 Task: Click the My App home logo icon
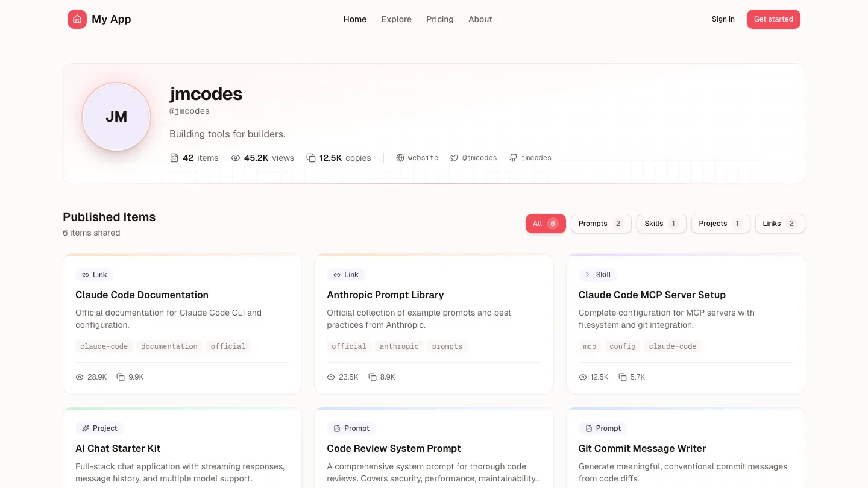77,19
